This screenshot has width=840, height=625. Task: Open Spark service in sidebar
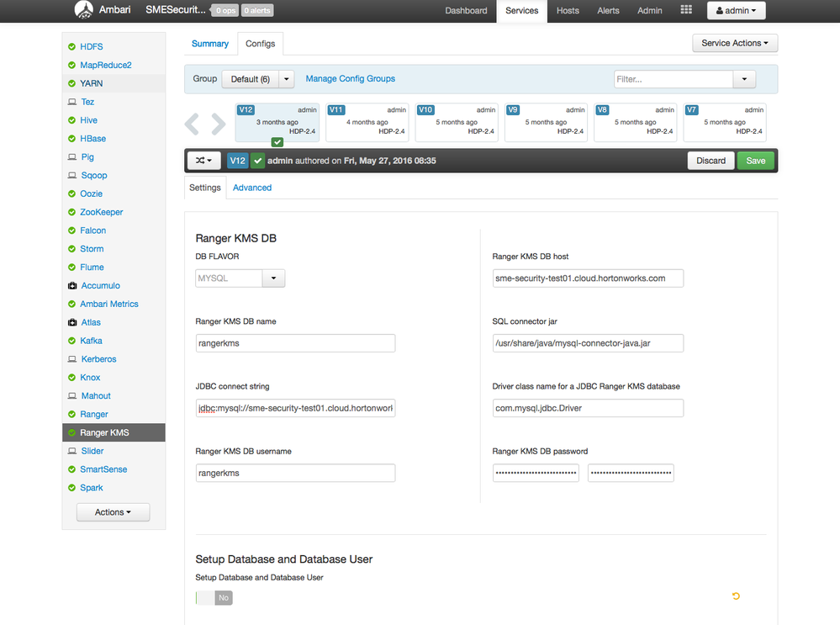[92, 487]
